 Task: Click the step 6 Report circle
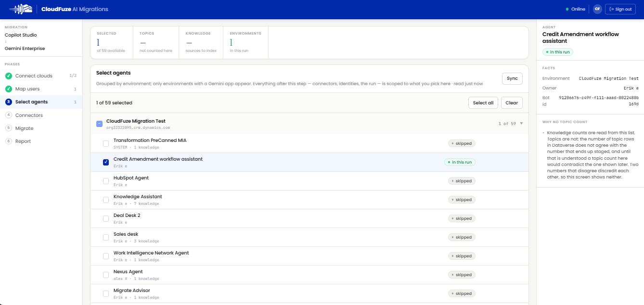8,141
